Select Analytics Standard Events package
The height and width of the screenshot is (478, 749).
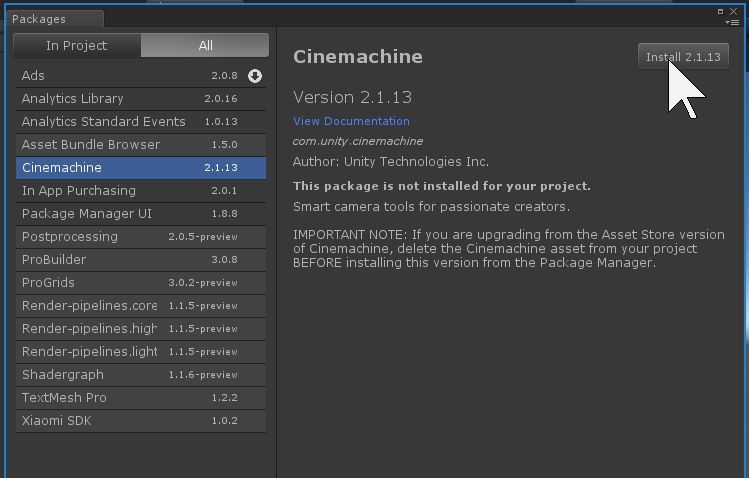[x=141, y=122]
